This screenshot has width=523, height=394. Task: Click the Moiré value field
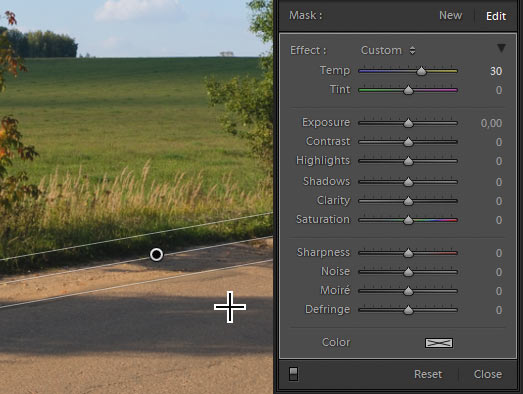tap(499, 291)
